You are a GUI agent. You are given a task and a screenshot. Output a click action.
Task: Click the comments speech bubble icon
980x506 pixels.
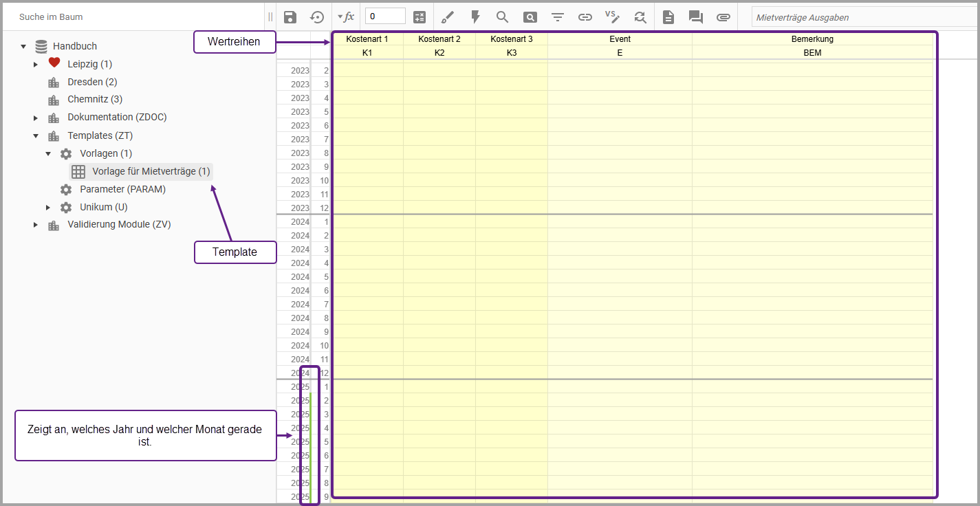pos(696,17)
